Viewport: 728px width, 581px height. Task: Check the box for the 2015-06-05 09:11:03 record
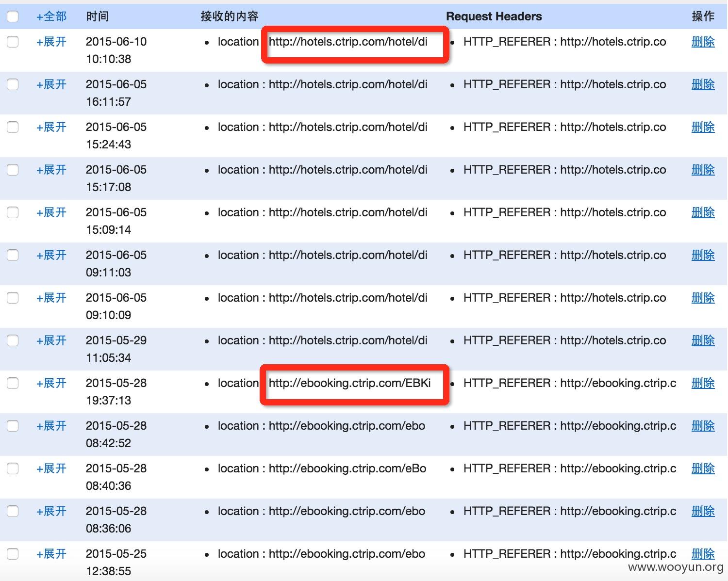13,255
